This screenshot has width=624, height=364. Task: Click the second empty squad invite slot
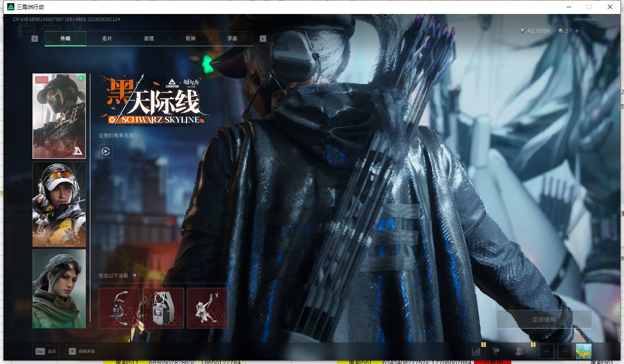pyautogui.click(x=565, y=351)
